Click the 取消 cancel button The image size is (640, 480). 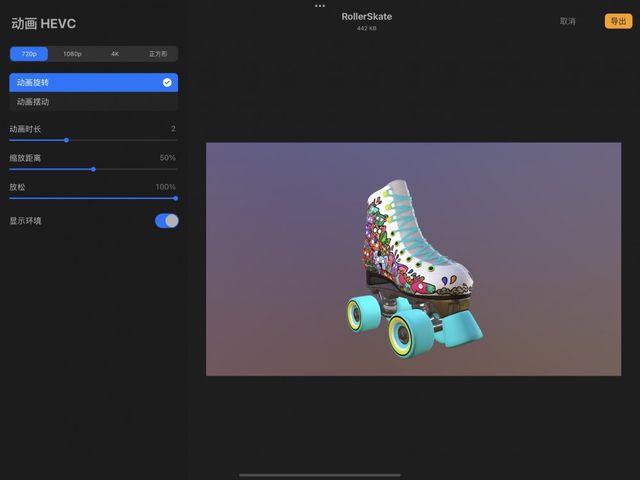pos(567,21)
